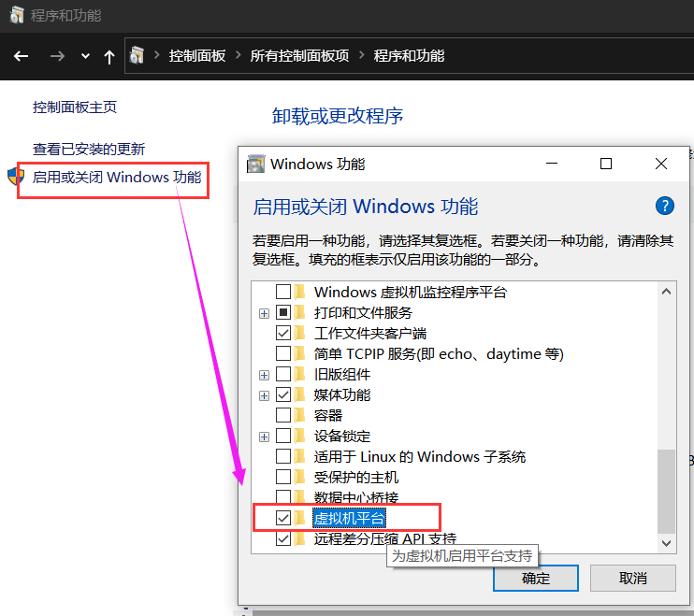Click folder icon of 工作文件夹客户端

(300, 333)
